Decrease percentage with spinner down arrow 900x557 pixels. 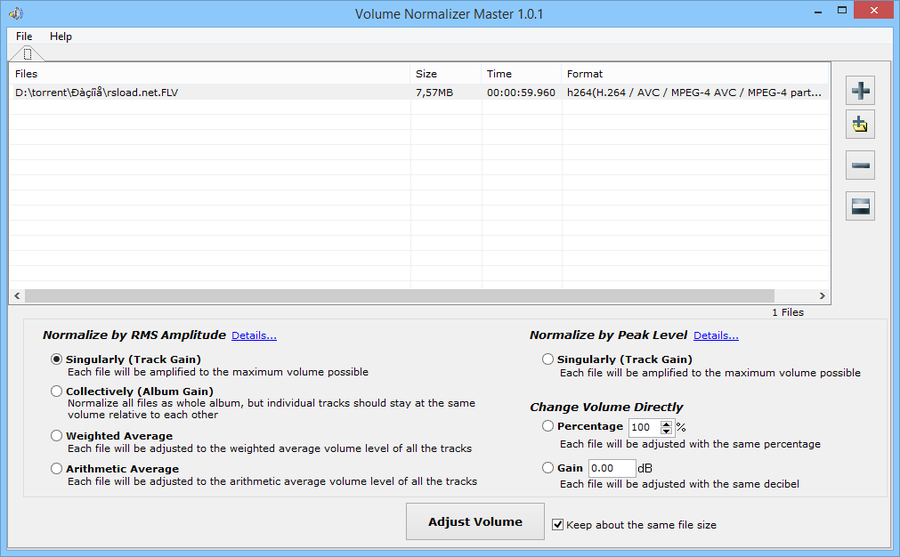(666, 431)
